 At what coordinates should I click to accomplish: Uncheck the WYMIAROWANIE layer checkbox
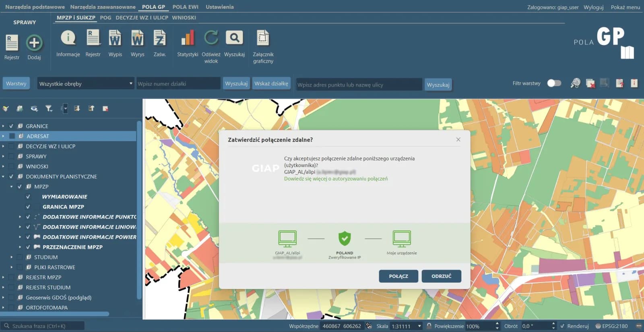[x=28, y=197]
